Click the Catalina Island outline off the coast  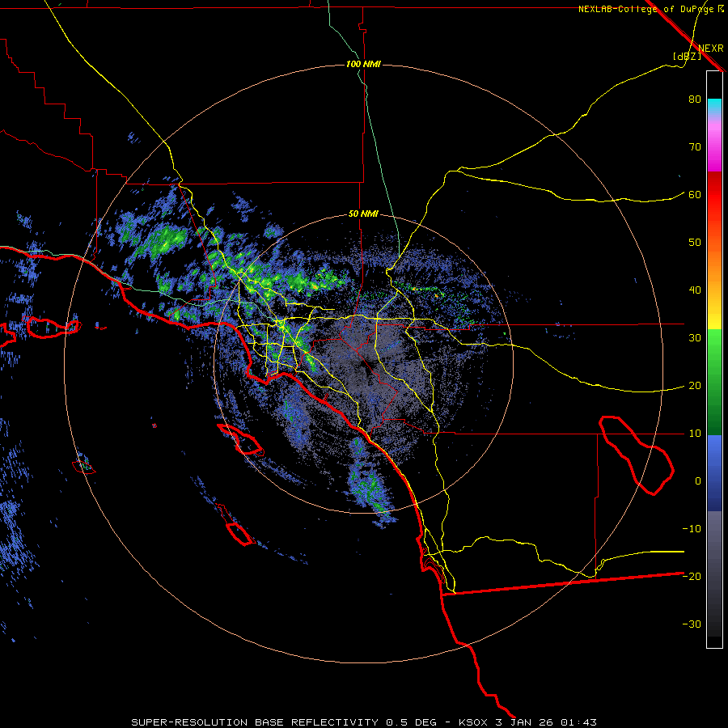(240, 440)
